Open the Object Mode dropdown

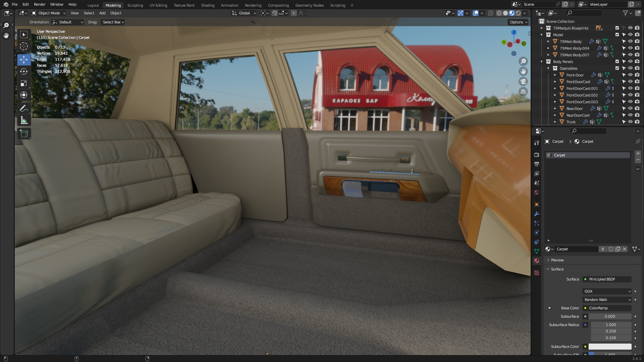click(x=49, y=13)
